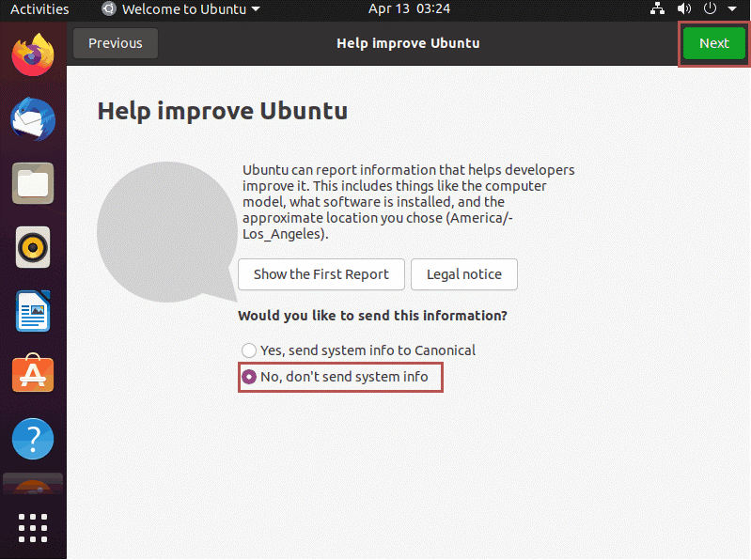Click the network status icon
Image resolution: width=751 pixels, height=560 pixels.
[x=657, y=8]
